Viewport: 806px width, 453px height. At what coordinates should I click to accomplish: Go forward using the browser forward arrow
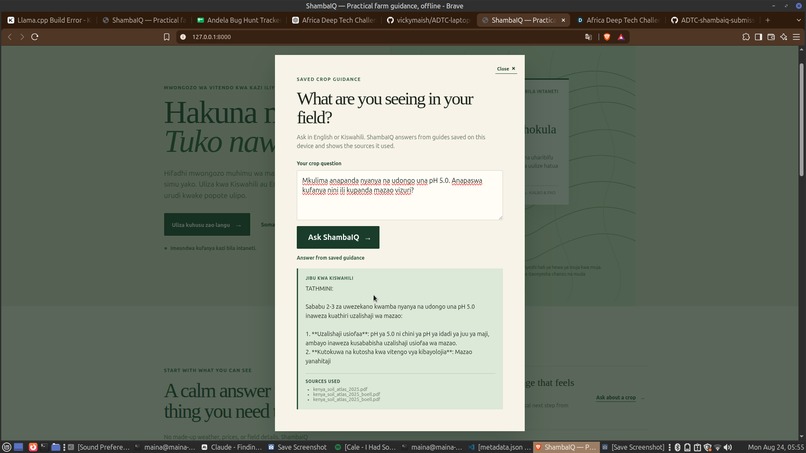tap(22, 37)
